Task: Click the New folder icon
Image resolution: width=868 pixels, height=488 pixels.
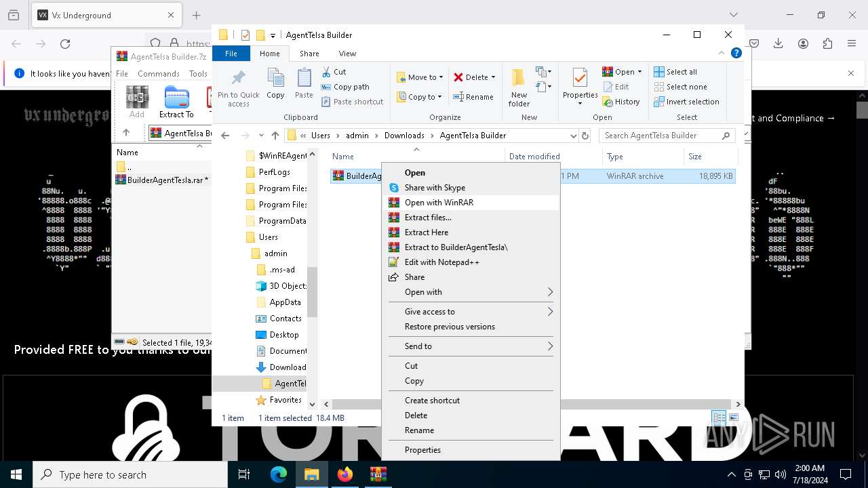Action: pos(519,79)
